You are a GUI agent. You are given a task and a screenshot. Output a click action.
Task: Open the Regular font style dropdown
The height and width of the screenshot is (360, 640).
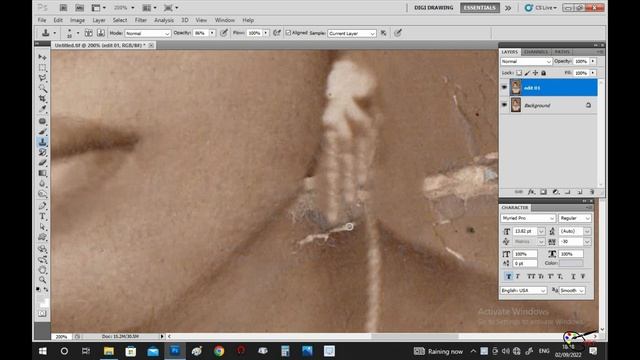click(x=575, y=218)
